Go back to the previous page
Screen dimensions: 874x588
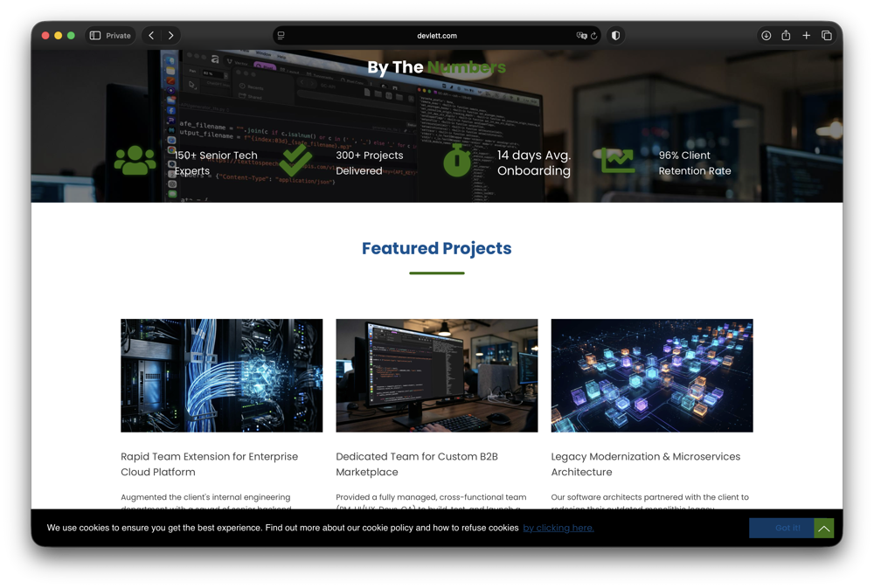tap(151, 36)
